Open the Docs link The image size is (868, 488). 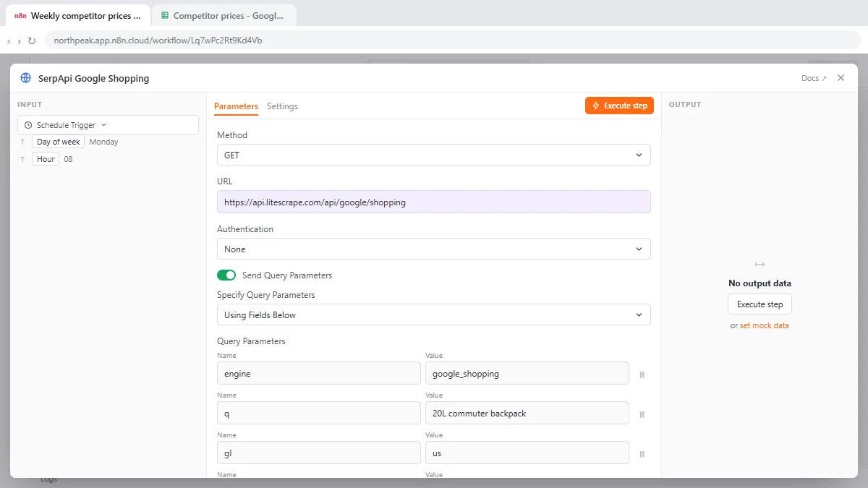(x=814, y=78)
